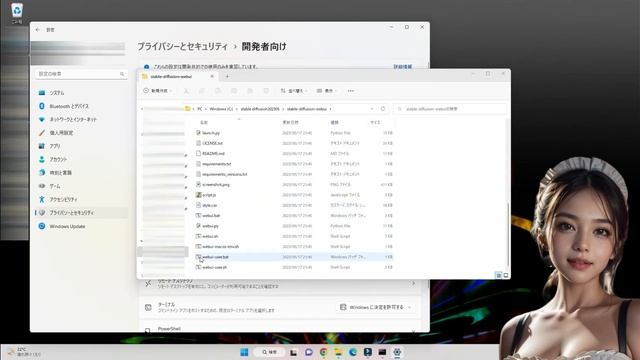Click the stable-diffusion-webui search field
Screen dimensions: 640x360
(450, 109)
